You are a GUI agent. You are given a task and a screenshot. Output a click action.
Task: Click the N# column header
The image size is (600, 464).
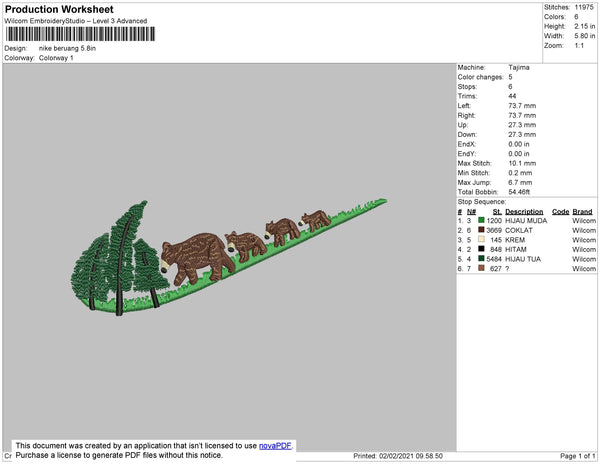471,211
